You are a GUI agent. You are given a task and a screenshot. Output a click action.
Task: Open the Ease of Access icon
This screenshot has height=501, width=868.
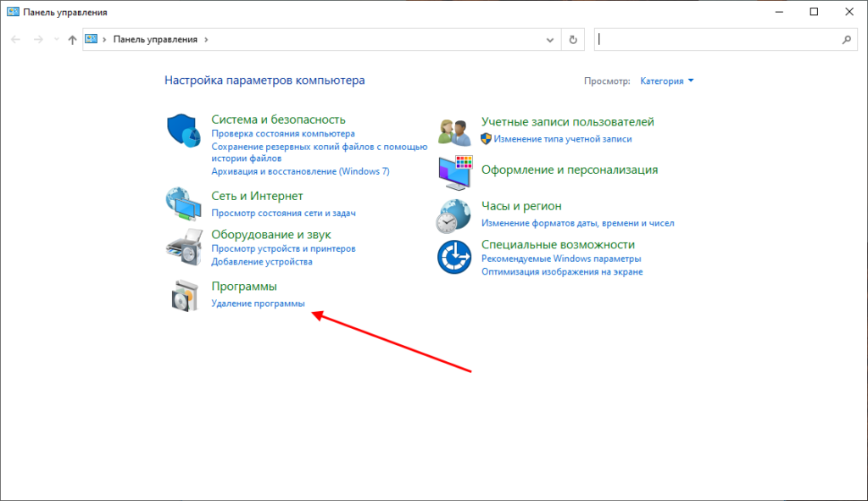454,257
